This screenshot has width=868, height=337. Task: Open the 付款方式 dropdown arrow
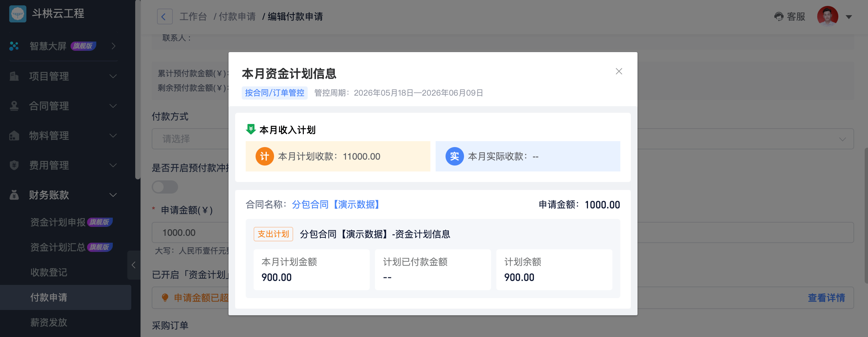pos(842,139)
